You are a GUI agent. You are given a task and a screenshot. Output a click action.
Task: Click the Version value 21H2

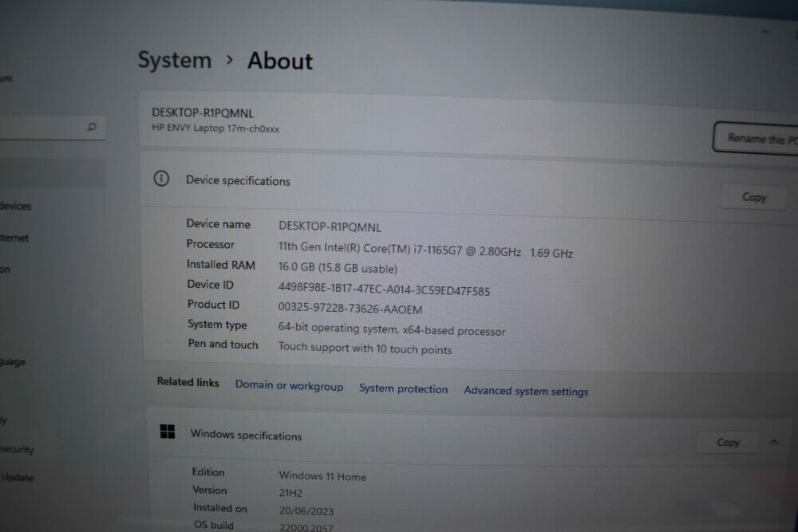coord(290,493)
